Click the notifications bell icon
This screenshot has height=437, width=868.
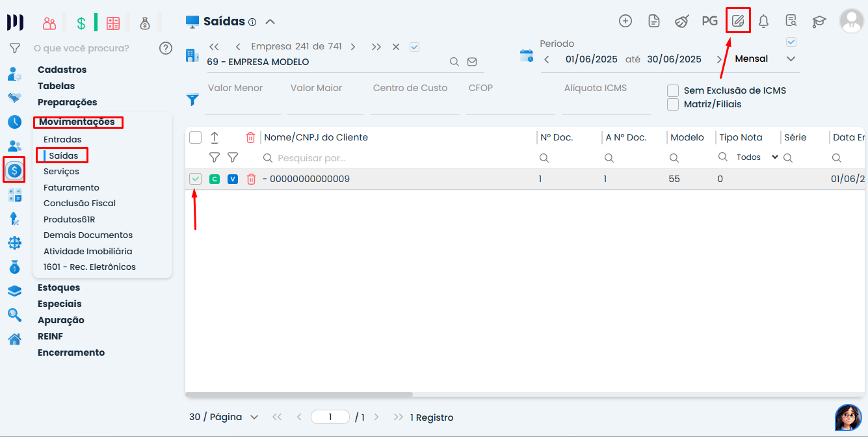[764, 21]
